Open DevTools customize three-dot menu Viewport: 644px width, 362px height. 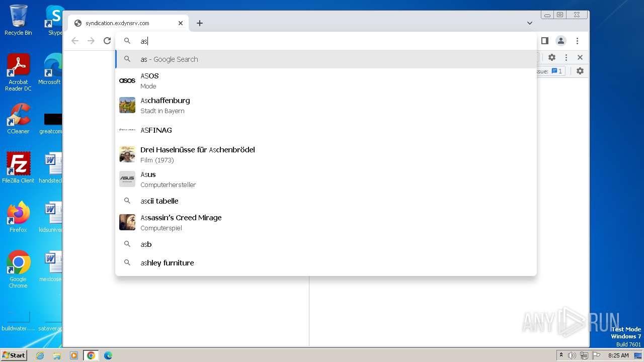point(566,57)
